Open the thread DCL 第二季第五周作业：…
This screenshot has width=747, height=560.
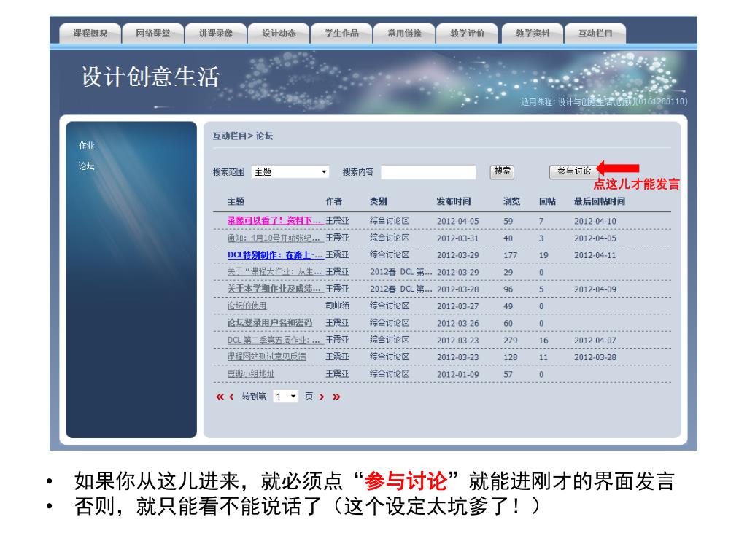click(275, 340)
